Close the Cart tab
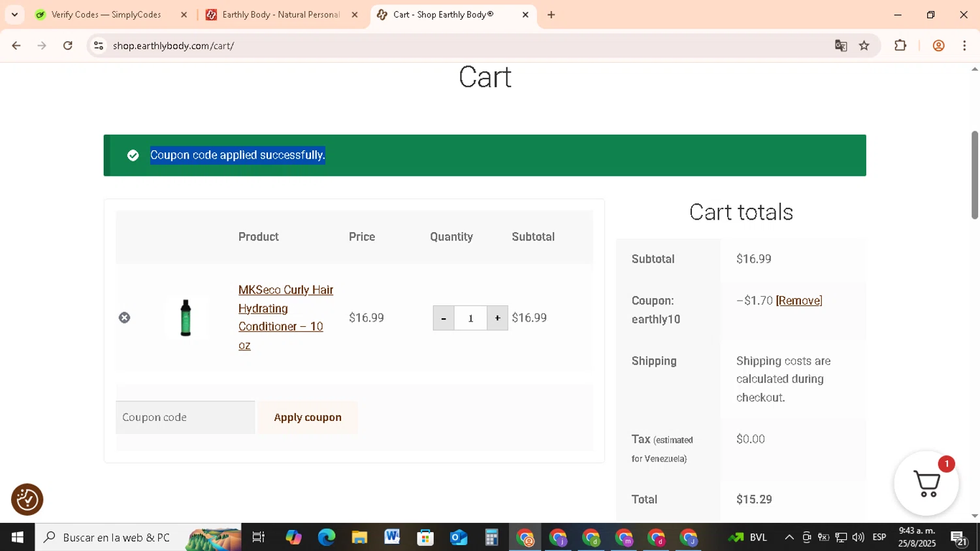980x551 pixels. tap(525, 14)
